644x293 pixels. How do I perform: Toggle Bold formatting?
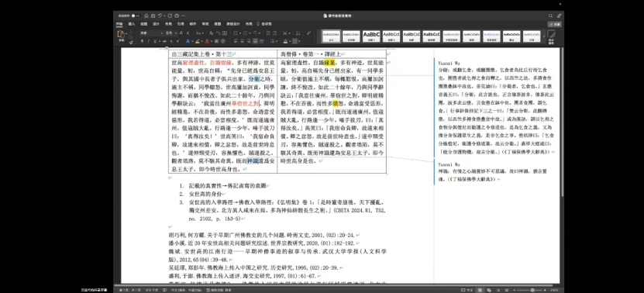(x=142, y=41)
